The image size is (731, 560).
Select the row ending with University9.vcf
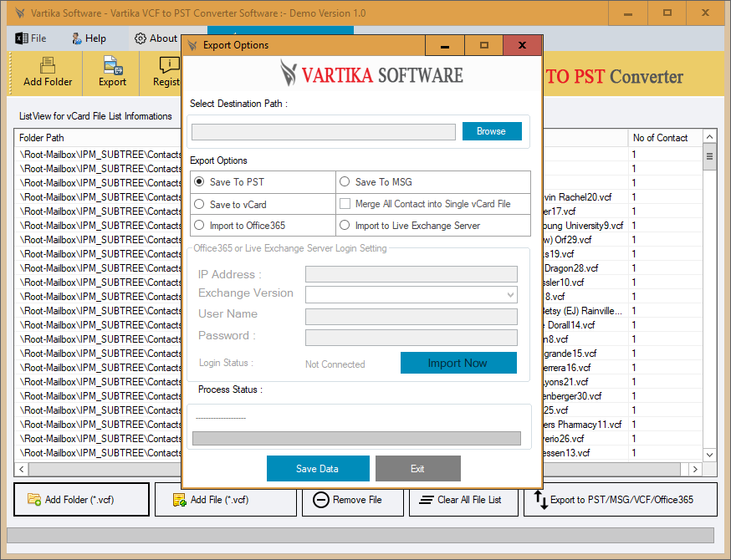tap(358, 226)
